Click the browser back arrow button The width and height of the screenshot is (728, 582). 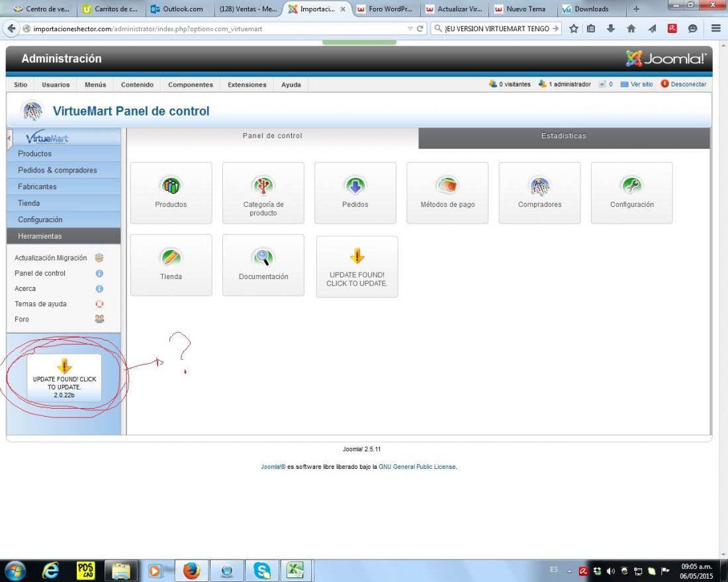point(11,28)
